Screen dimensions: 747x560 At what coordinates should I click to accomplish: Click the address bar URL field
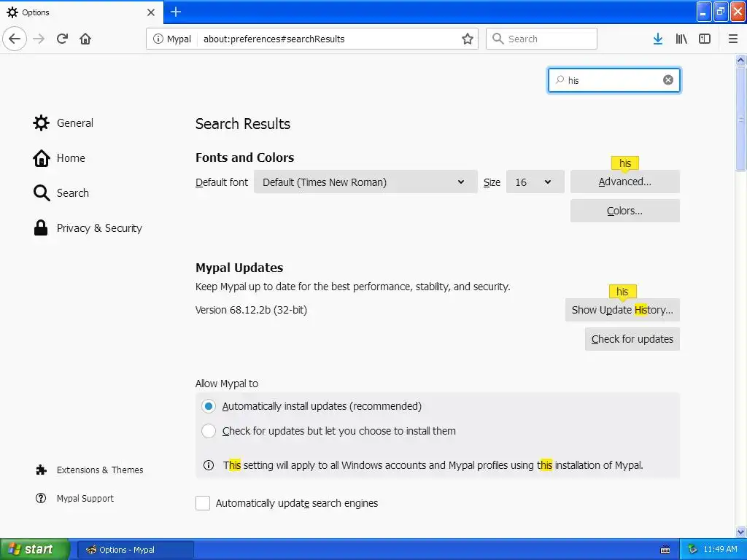coord(328,39)
